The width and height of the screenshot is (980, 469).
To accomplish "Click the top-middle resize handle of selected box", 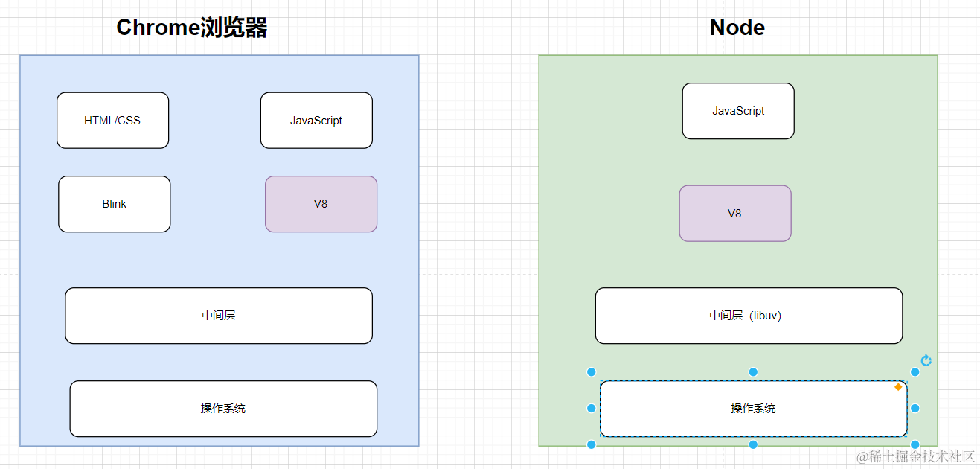I will [x=753, y=372].
